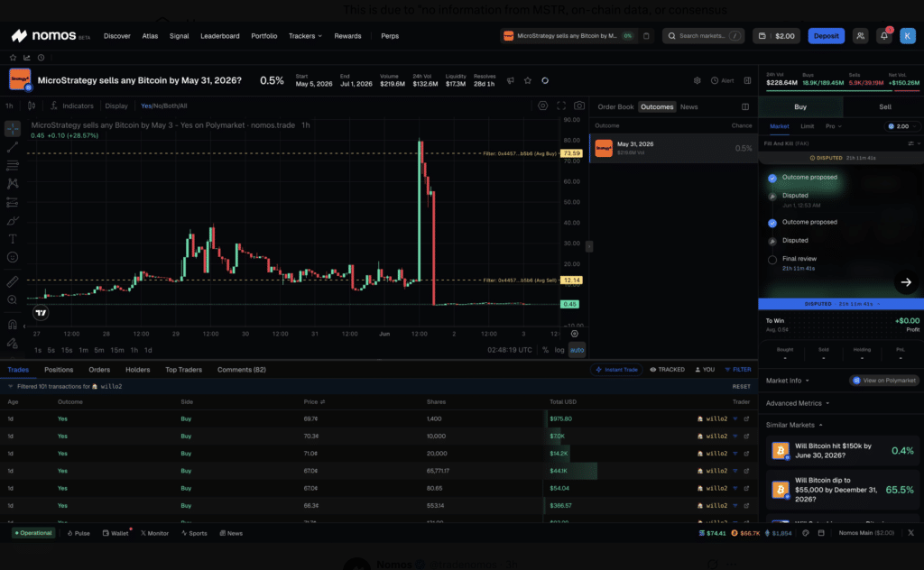Open the Leaderboard page
This screenshot has height=570, width=924.
[220, 36]
